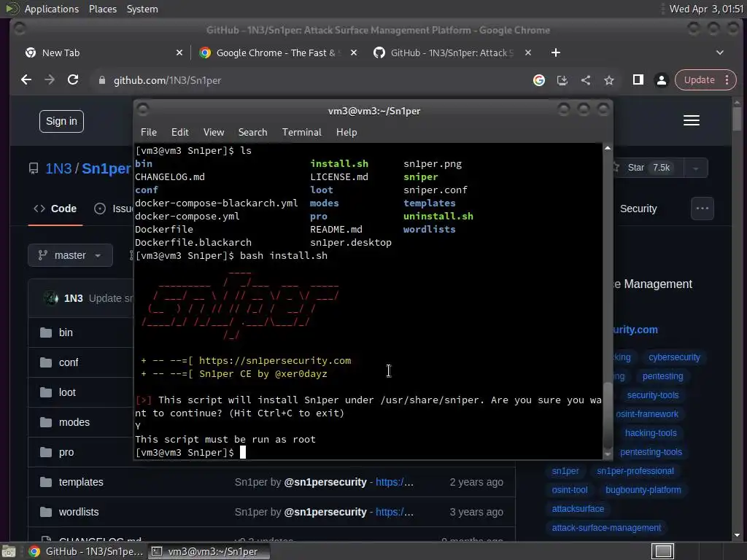The height and width of the screenshot is (560, 747).
Task: Open the master branch dropdown
Action: pyautogui.click(x=71, y=255)
